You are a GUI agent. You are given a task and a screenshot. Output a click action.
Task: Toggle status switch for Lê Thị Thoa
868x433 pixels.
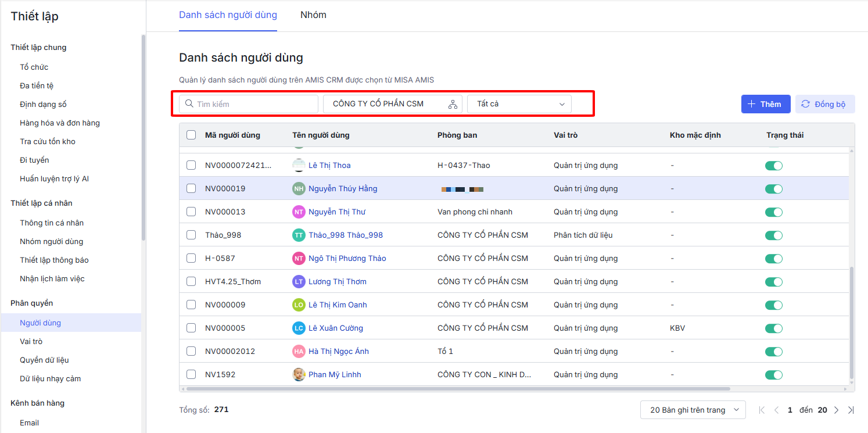coord(774,166)
